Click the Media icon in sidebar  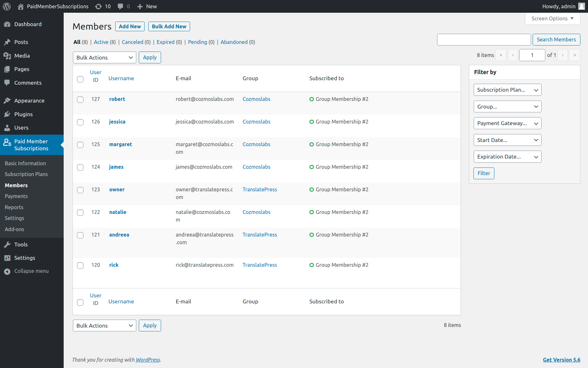[7, 56]
